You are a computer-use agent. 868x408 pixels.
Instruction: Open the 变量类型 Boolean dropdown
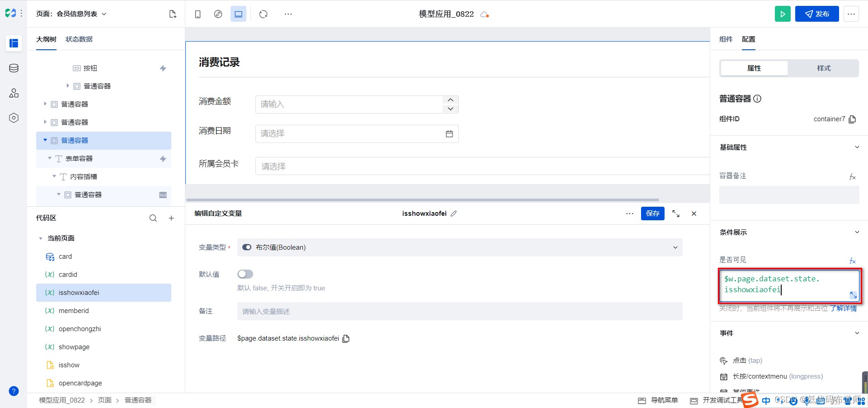coord(460,247)
